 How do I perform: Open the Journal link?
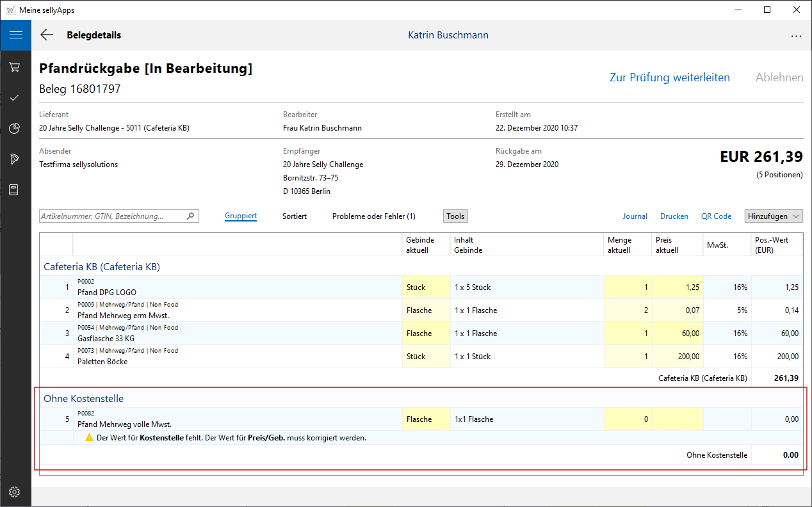(x=635, y=216)
